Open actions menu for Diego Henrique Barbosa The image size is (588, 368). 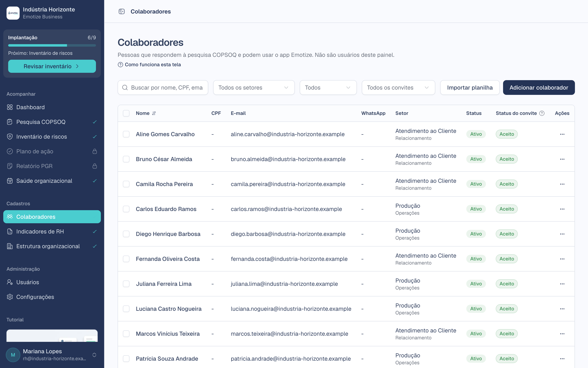point(562,234)
